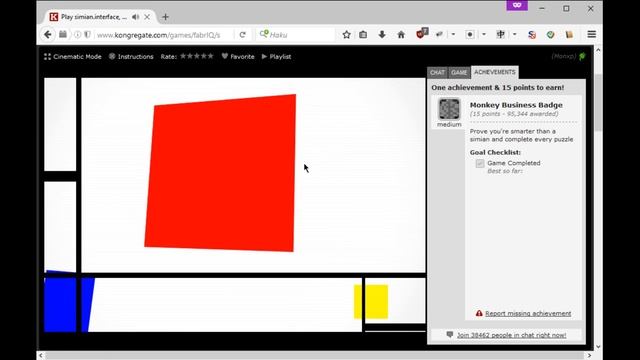Click the Kongregate K favicon on the tab
Screen dimensions: 640x360
tap(53, 17)
